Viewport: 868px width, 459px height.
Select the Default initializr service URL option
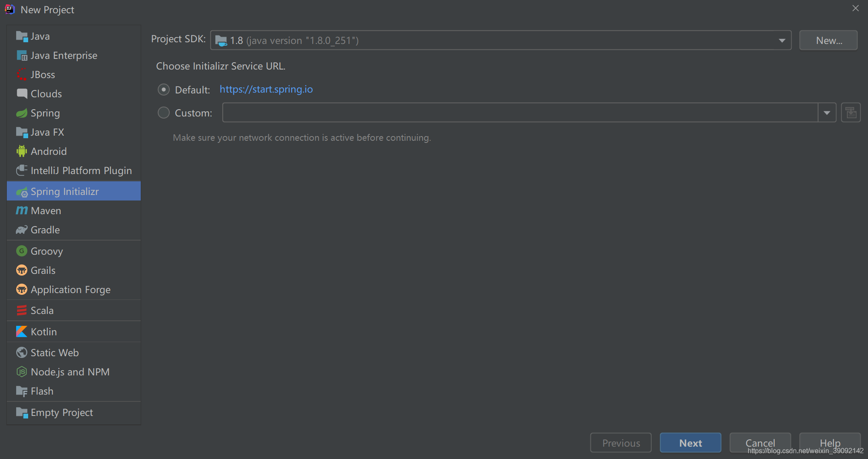coord(163,89)
